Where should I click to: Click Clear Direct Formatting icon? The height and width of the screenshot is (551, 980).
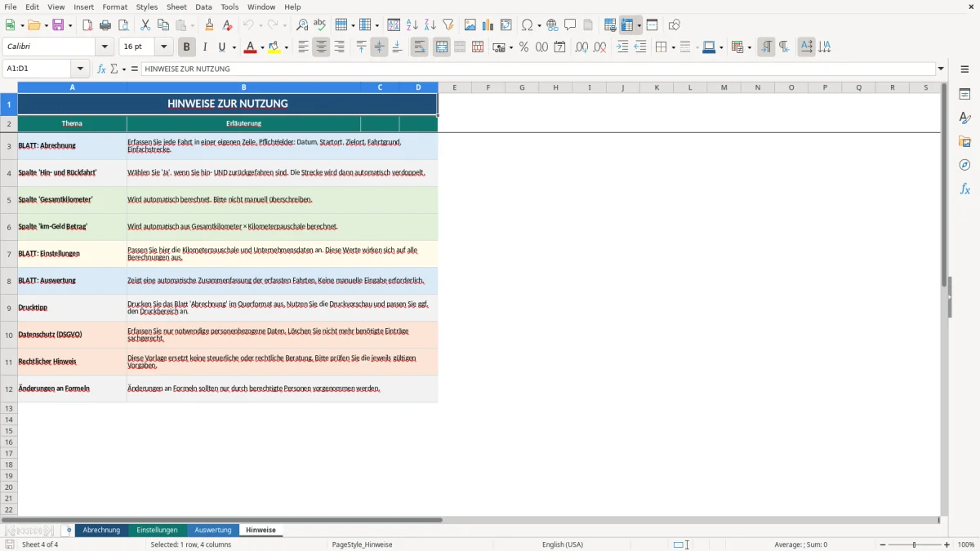pyautogui.click(x=228, y=25)
